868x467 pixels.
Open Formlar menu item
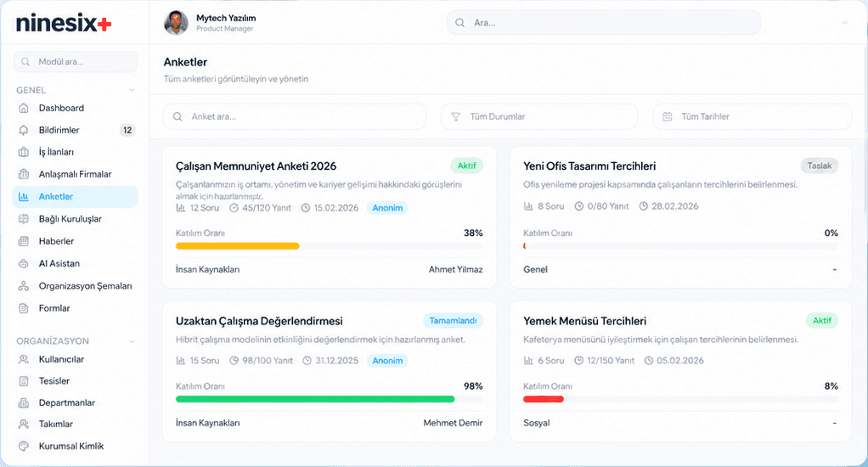tap(76, 308)
